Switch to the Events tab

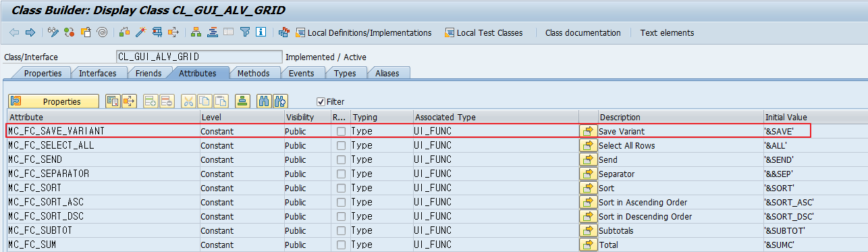301,73
